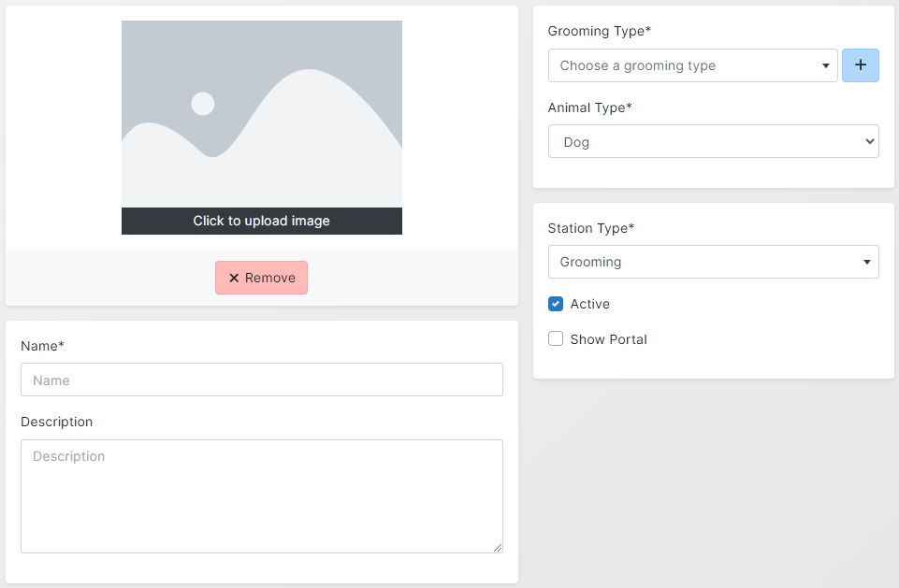Click the Description textarea resize handle
The image size is (899, 588).
pos(498,548)
